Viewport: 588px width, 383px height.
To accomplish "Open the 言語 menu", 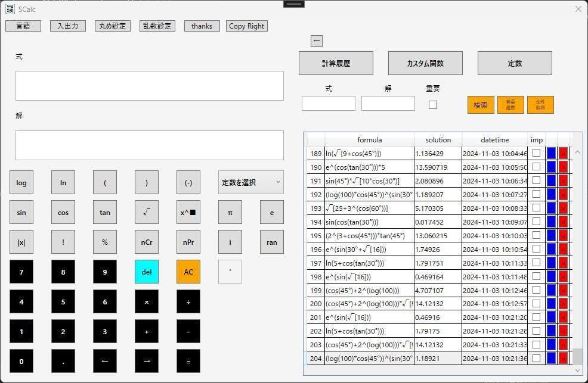I will pyautogui.click(x=23, y=26).
